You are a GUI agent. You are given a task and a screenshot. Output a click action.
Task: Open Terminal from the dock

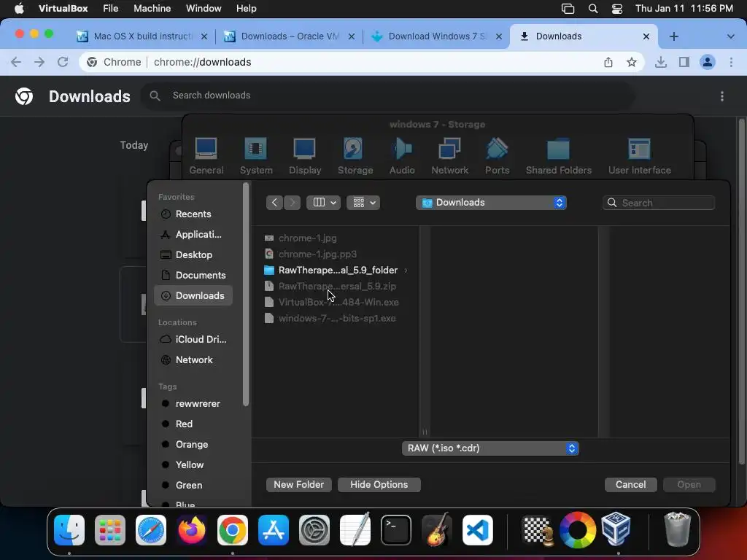[x=396, y=530]
